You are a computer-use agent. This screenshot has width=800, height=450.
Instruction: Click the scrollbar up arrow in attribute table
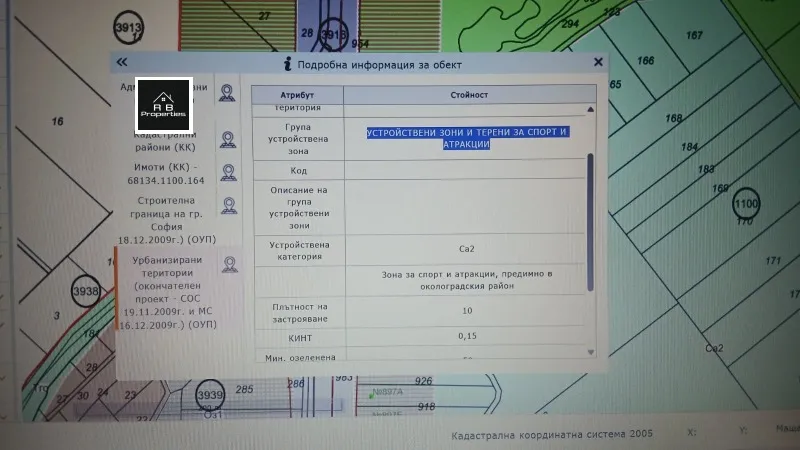point(590,110)
